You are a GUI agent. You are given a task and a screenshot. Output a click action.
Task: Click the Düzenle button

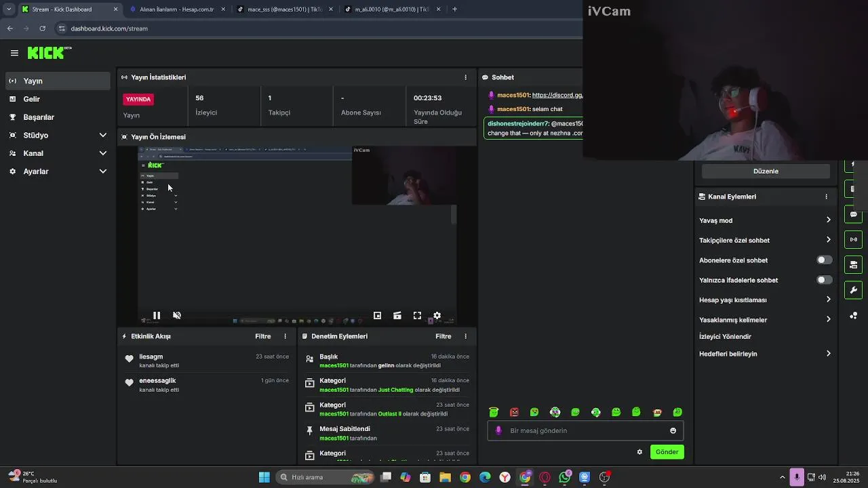[766, 171]
